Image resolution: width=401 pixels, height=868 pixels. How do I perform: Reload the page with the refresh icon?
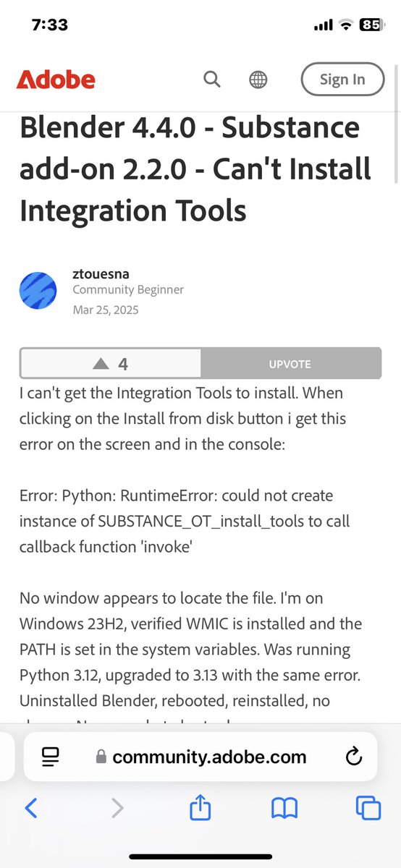353,757
